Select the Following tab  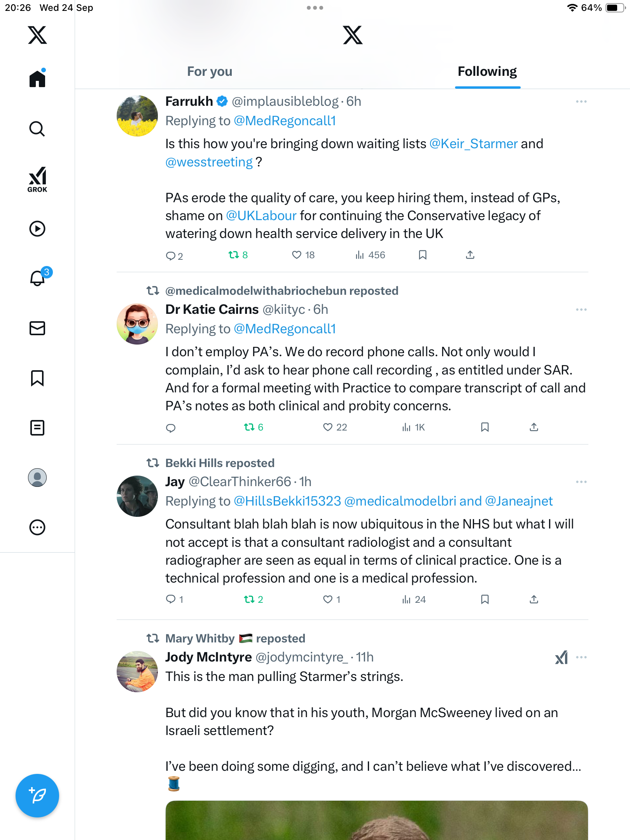[x=487, y=72]
